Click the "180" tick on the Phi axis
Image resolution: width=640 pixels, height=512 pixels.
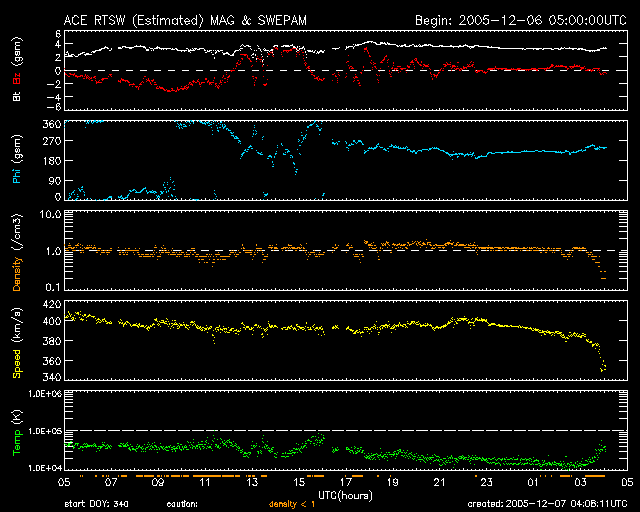pos(52,161)
